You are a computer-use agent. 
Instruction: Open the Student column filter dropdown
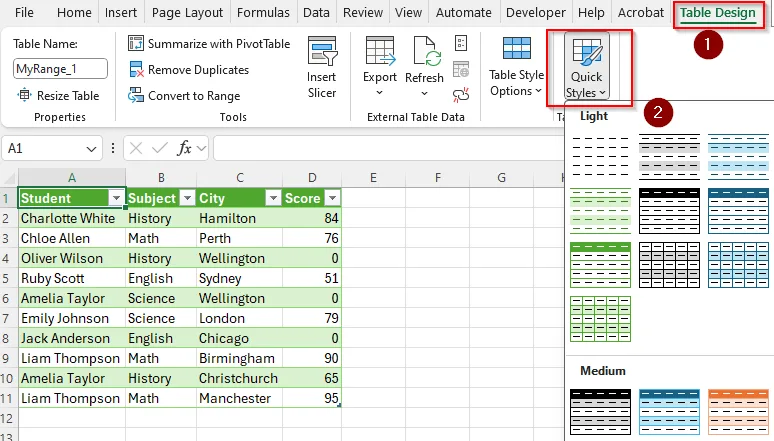[x=116, y=198]
